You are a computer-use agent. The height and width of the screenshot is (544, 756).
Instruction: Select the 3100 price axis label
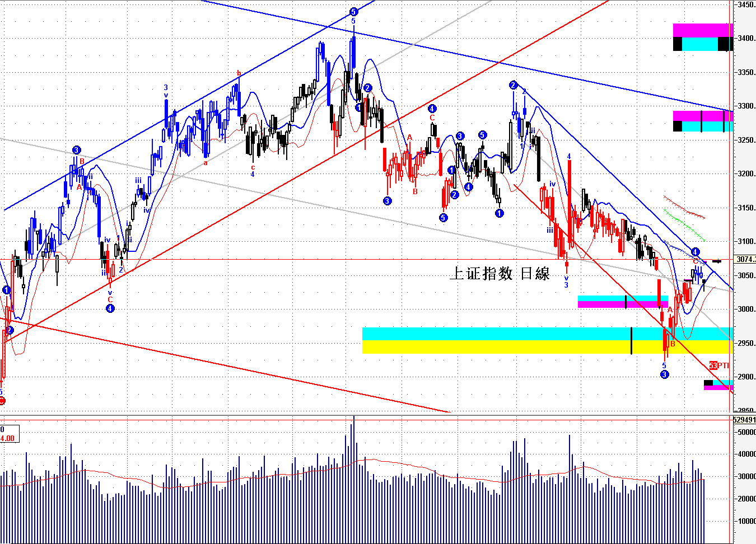point(745,241)
